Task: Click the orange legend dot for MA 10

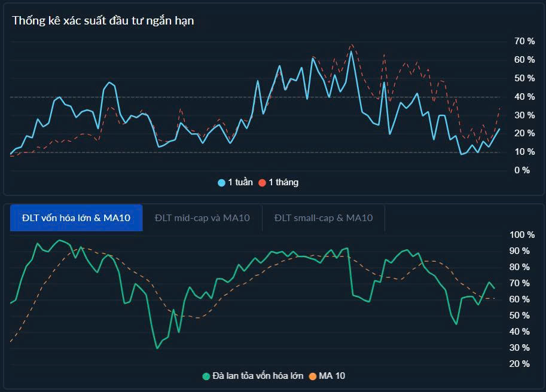Action: click(x=313, y=376)
